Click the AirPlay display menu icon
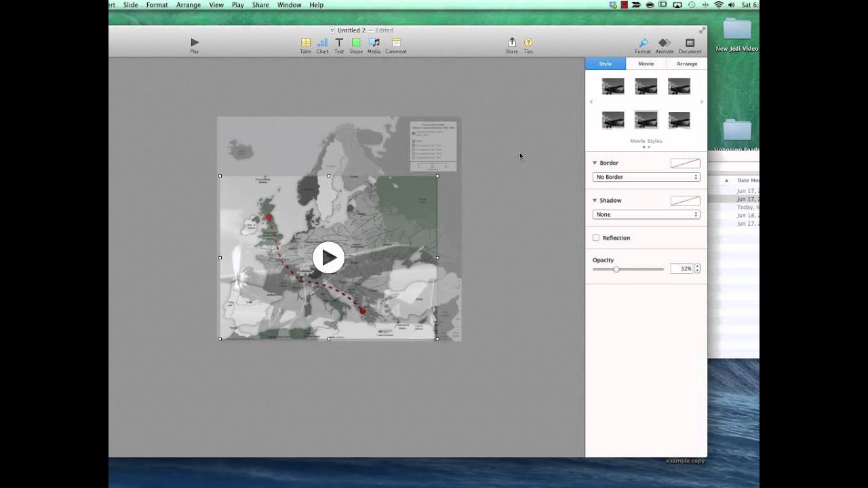Viewport: 868px width, 488px height. pos(677,5)
